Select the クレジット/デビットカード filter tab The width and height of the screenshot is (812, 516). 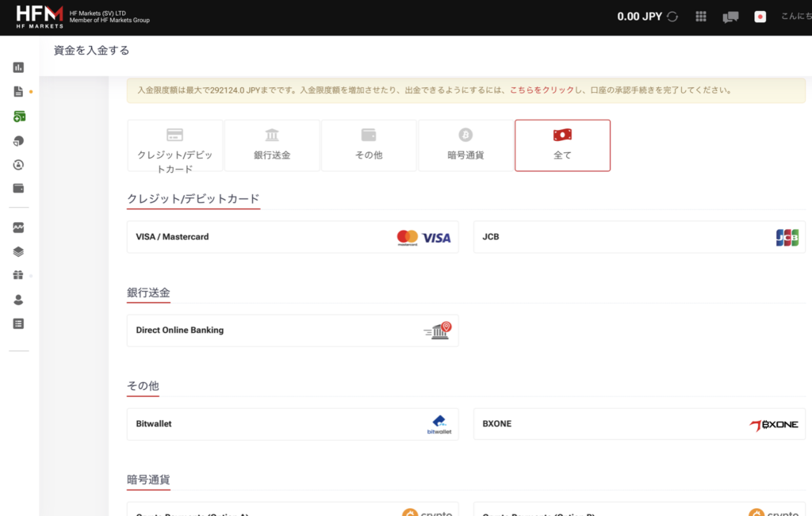click(x=175, y=145)
